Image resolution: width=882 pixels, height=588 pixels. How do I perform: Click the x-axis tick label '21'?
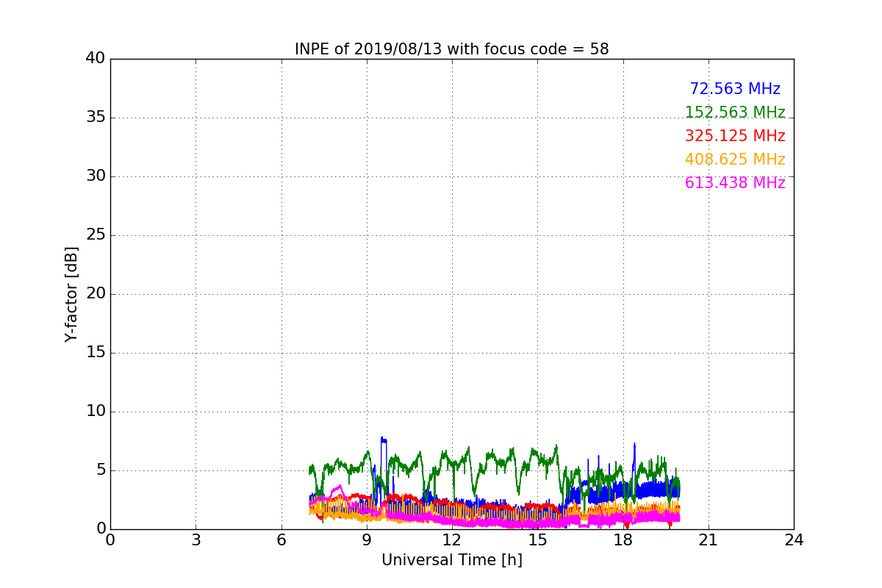(x=709, y=540)
